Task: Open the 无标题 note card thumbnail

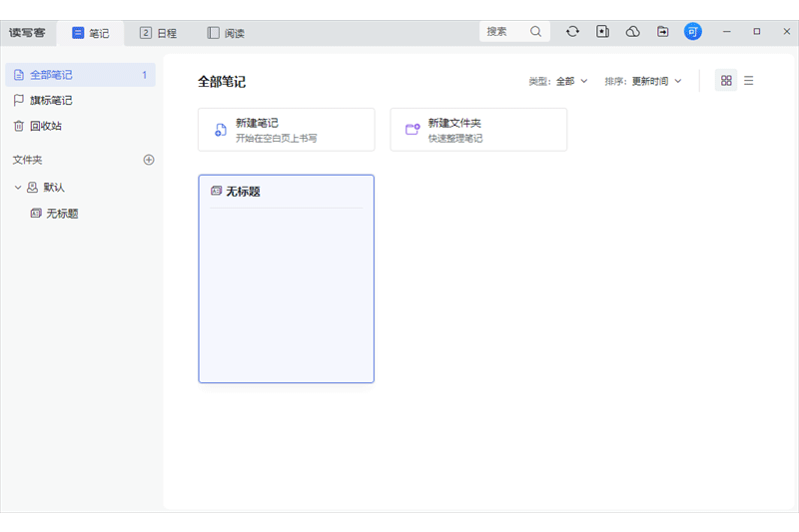Action: pos(286,279)
